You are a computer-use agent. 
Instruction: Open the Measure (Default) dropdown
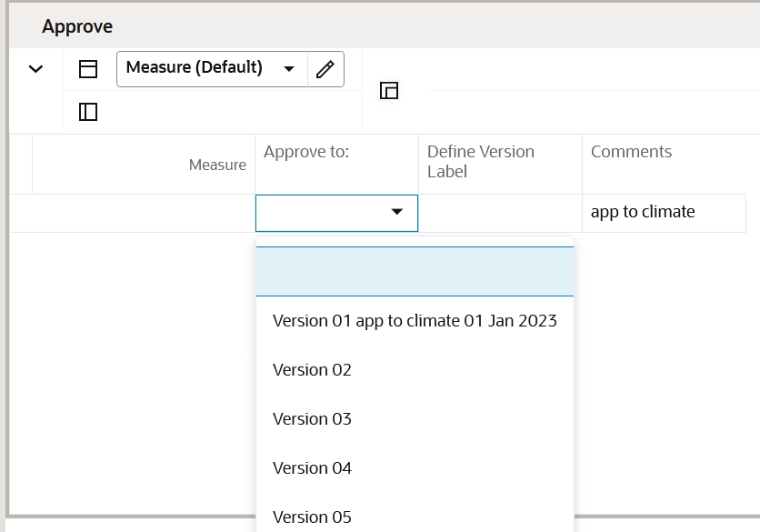click(212, 69)
